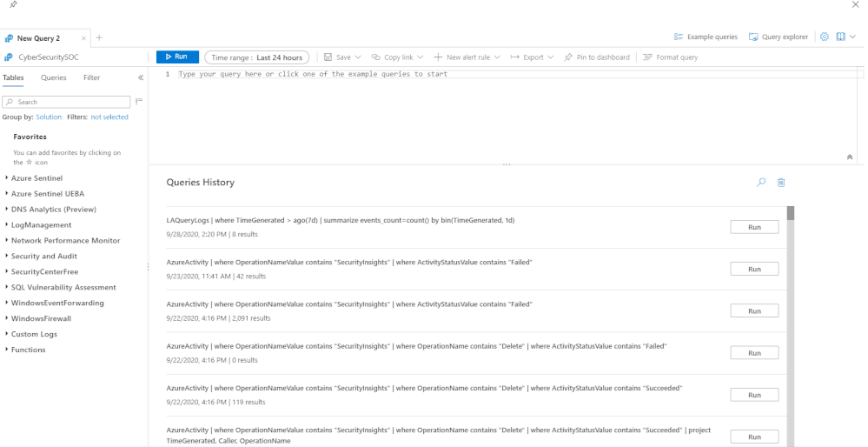Click Filters not selected link

coord(109,117)
